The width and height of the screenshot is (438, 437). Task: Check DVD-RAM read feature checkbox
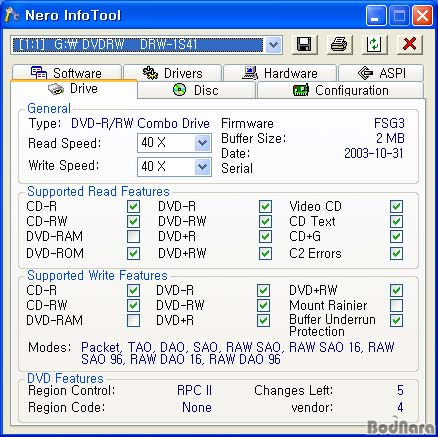click(x=133, y=237)
